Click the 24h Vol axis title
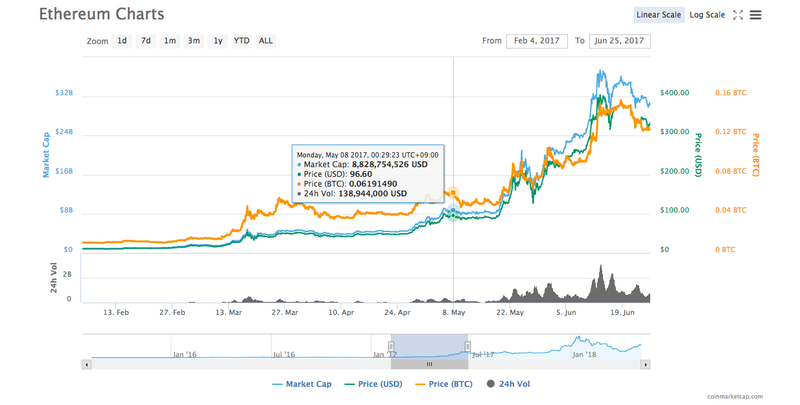Viewport: 800px width, 405px height. [54, 278]
